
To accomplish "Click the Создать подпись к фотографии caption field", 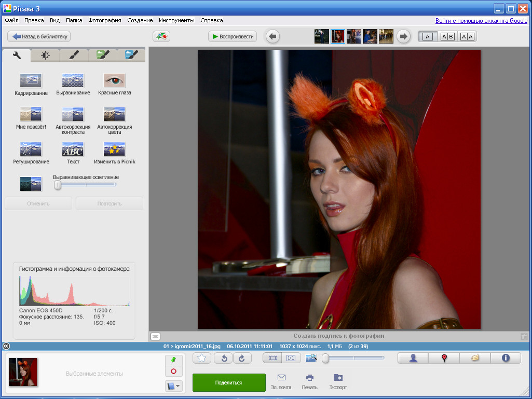I will click(338, 336).
